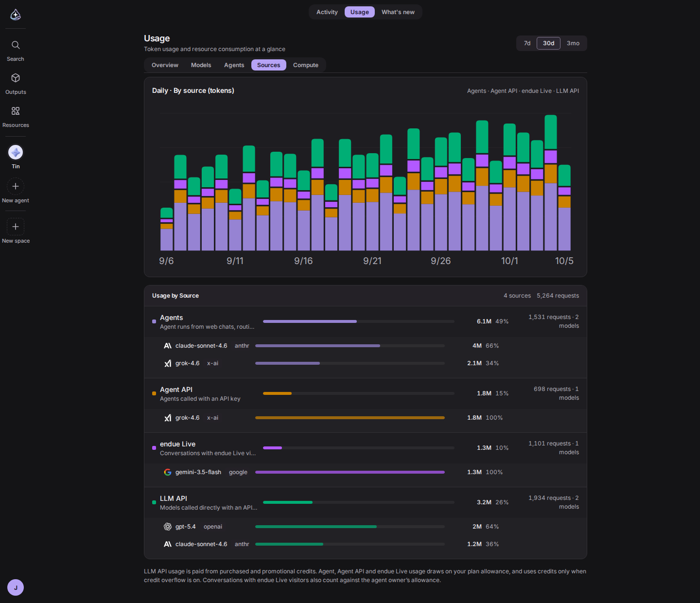Viewport: 700px width, 603px height.
Task: Click the 5,264 requests total
Action: 558,296
